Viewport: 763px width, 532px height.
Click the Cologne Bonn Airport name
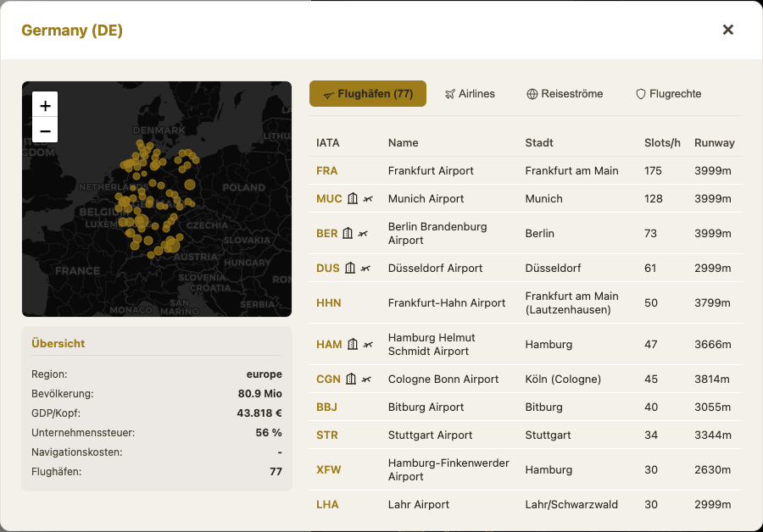tap(443, 379)
